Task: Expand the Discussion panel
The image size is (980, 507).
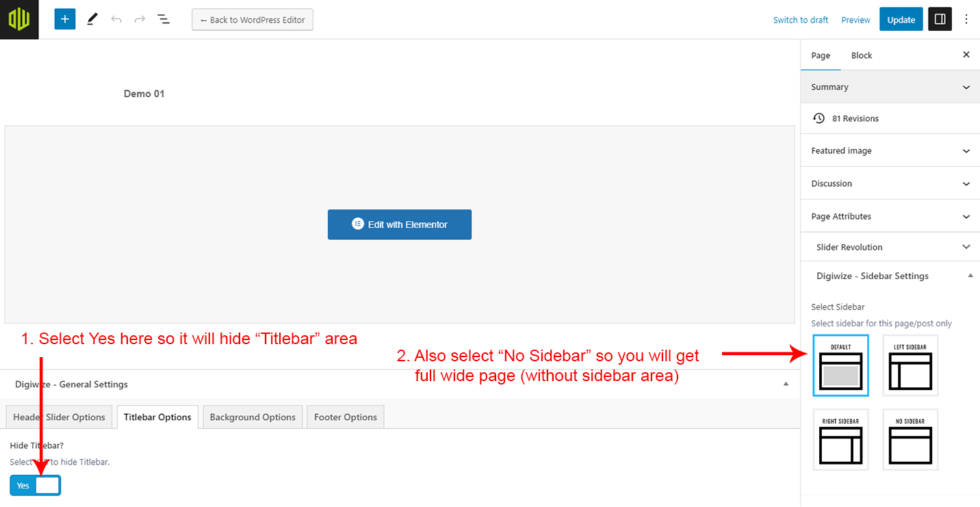Action: [890, 183]
